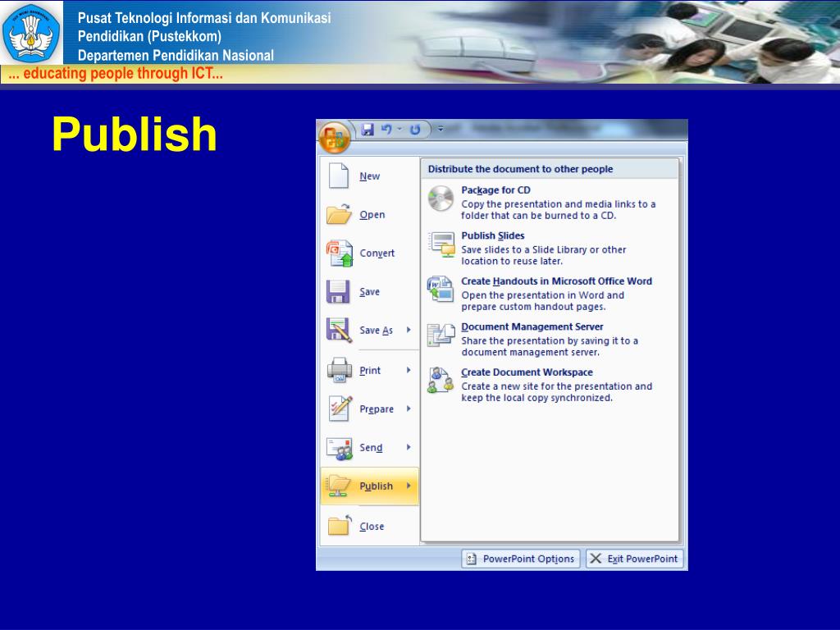840x630 pixels.
Task: Expand the Save As submenu arrow
Action: (x=409, y=330)
